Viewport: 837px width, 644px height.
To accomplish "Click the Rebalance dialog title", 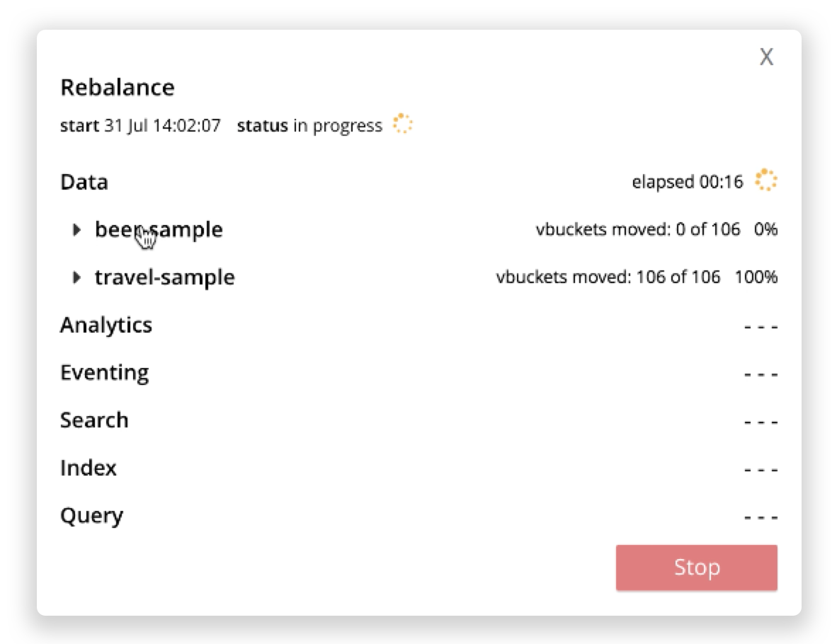I will pyautogui.click(x=118, y=87).
